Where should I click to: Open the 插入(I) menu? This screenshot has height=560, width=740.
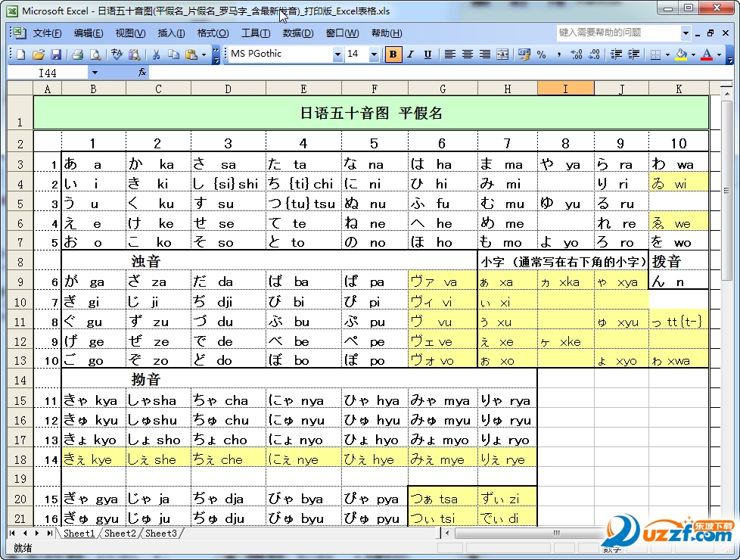click(171, 33)
